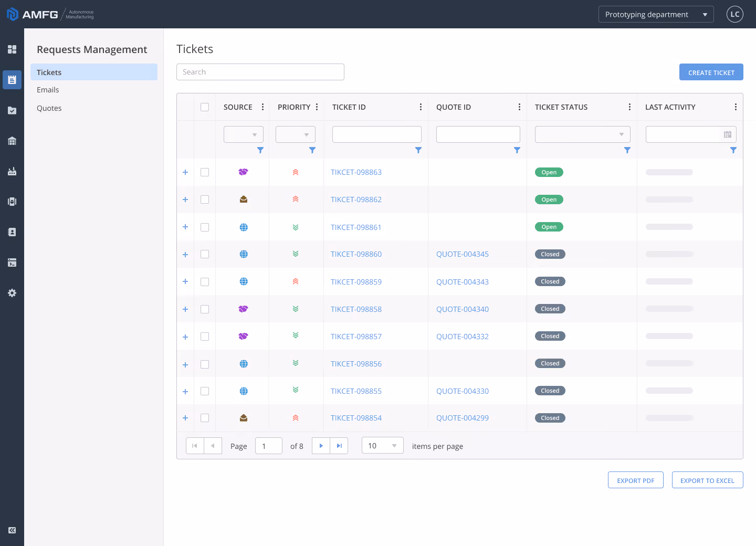Open the contacts section in the sidebar
The height and width of the screenshot is (546, 756).
click(x=12, y=232)
